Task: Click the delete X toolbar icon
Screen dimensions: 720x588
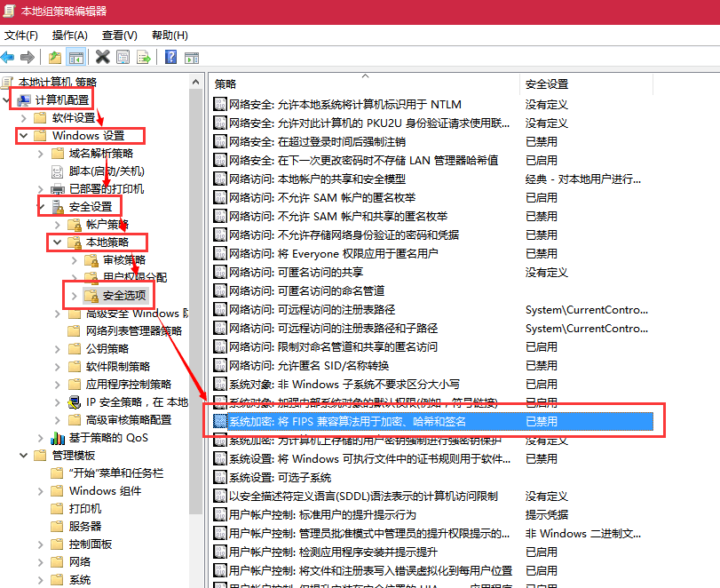Action: (102, 58)
